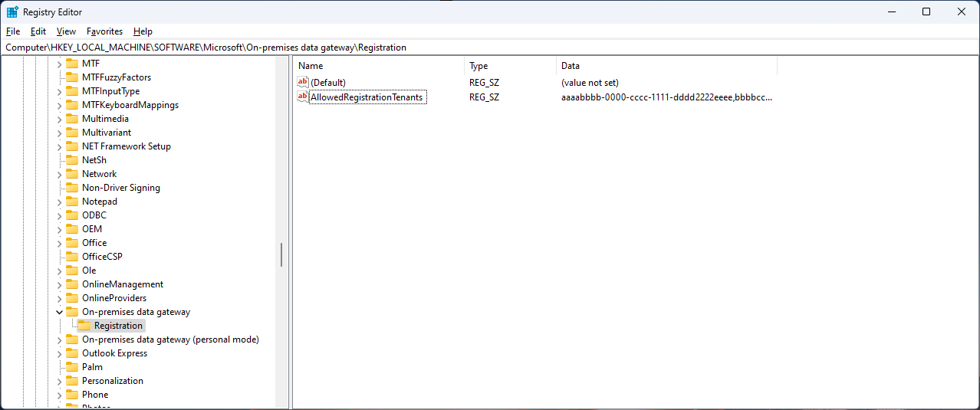
Task: Click the Registry Editor app icon in title bar
Action: [12, 11]
